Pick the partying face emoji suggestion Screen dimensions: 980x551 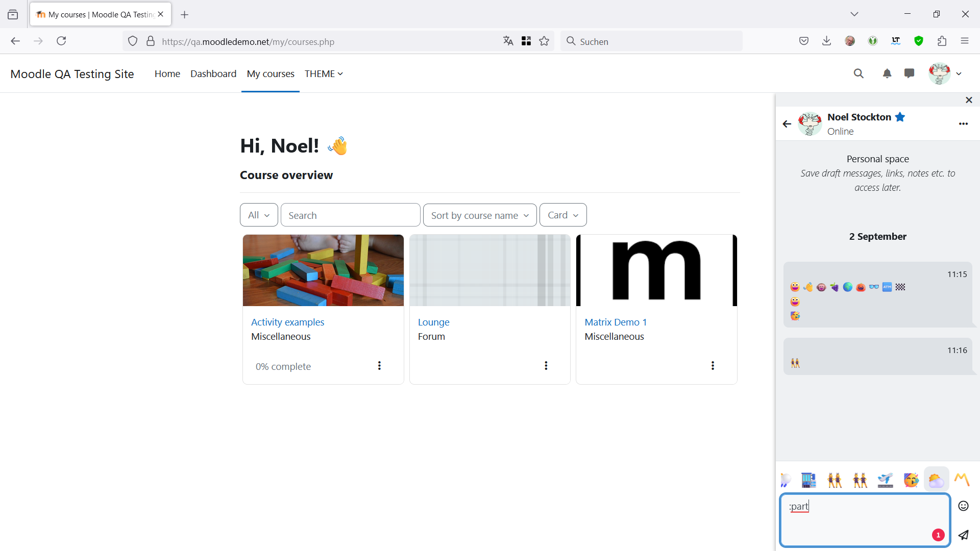(911, 480)
